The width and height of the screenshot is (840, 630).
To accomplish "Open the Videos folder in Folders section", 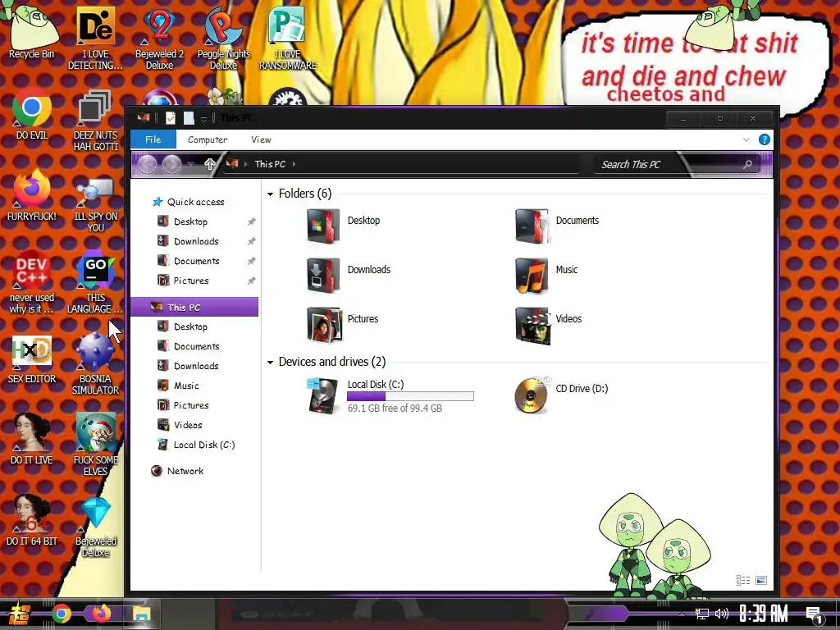I will tap(548, 324).
